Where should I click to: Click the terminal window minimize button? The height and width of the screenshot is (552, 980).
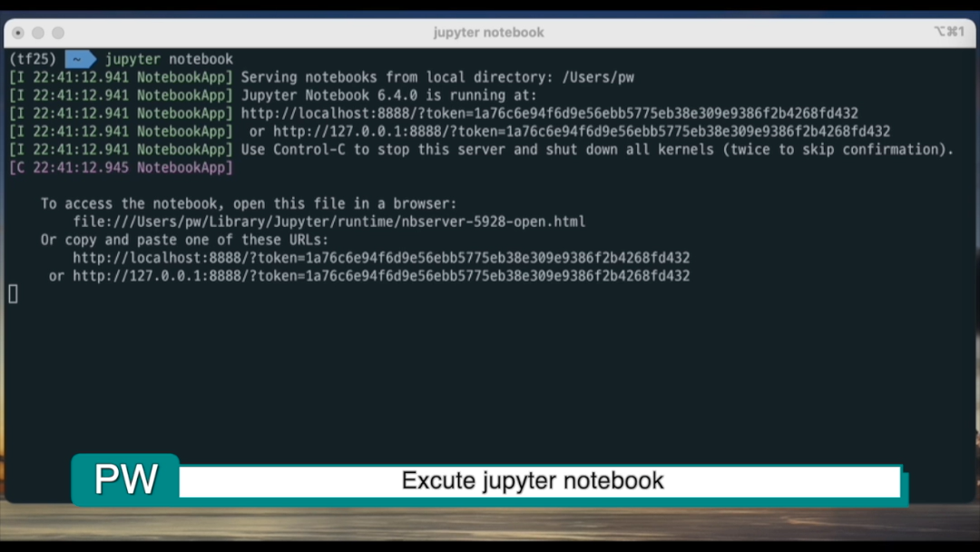point(38,33)
